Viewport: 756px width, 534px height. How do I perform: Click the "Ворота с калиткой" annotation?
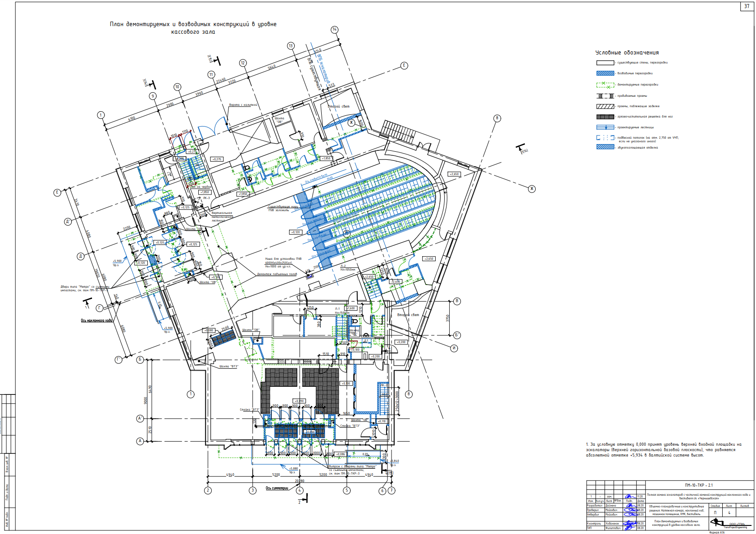click(243, 105)
